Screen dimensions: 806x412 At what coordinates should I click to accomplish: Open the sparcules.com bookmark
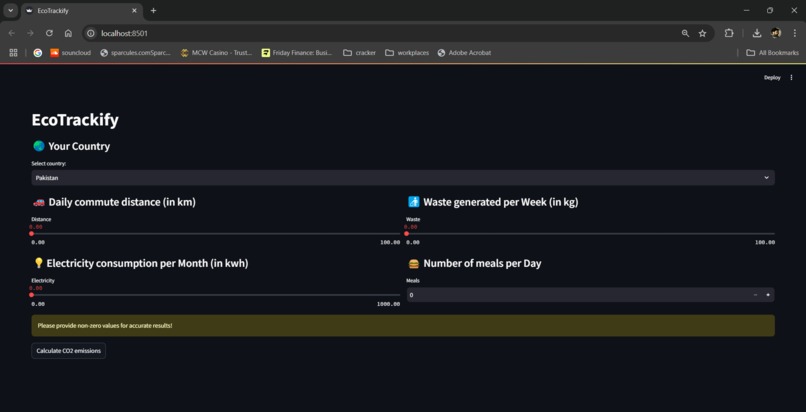pyautogui.click(x=135, y=52)
